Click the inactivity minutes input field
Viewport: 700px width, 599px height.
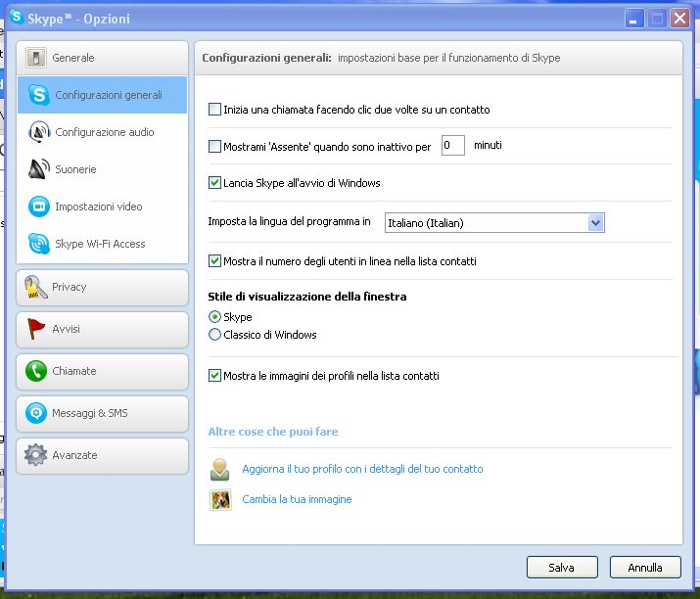[x=451, y=146]
